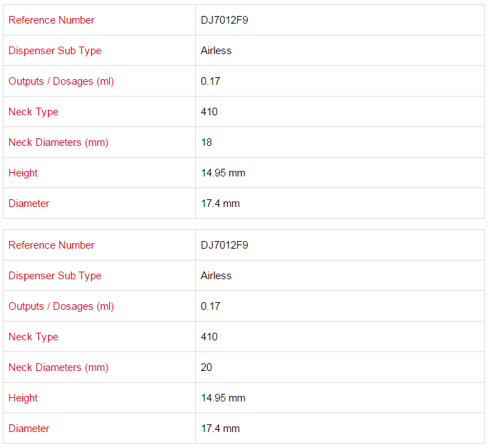Click the second table's 17.4 mm value

pos(220,429)
